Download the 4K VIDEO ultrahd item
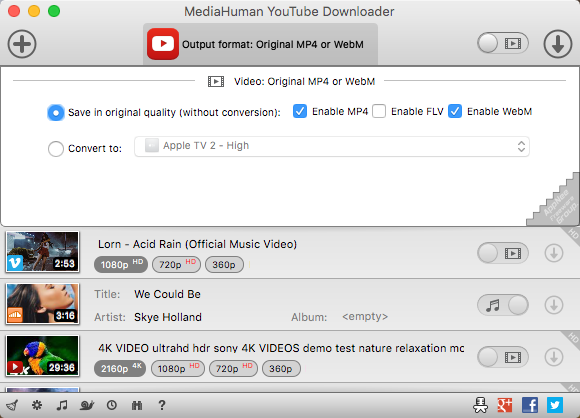Screen dimensions: 580x418 [x=554, y=357]
